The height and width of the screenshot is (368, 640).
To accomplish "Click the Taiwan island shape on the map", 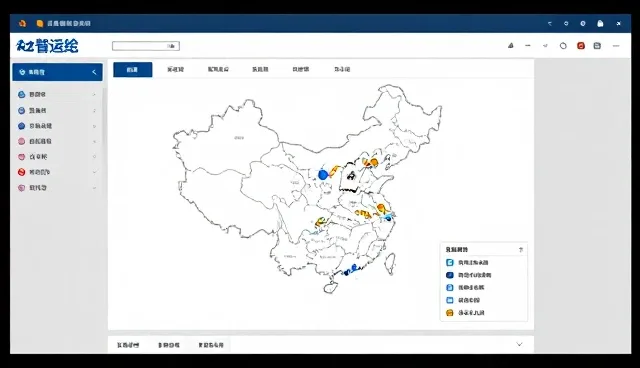I will click(390, 264).
